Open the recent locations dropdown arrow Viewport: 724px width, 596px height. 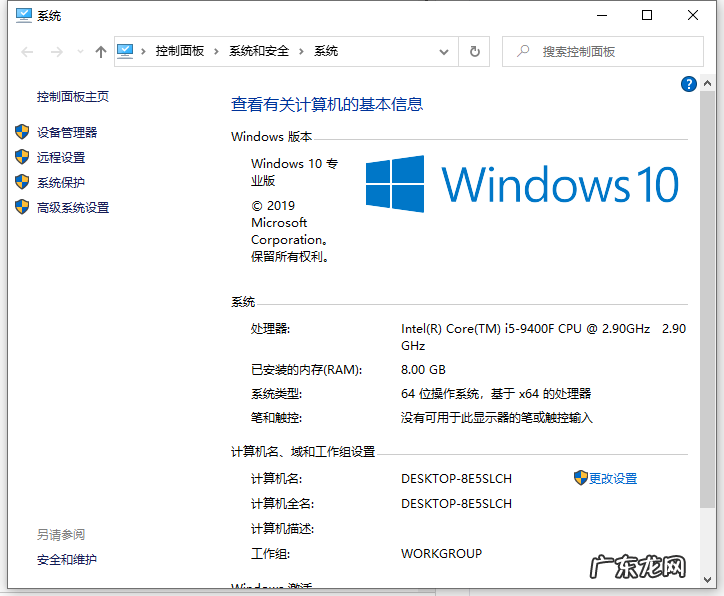[80, 52]
